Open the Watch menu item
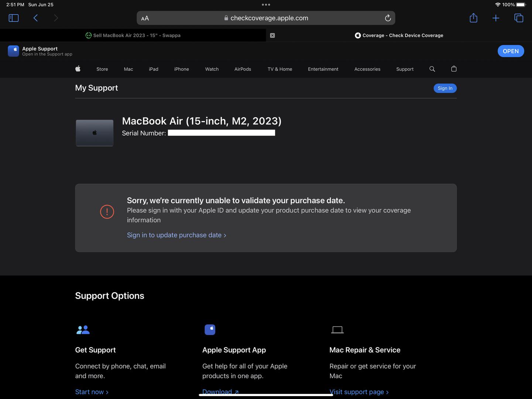 click(x=212, y=69)
